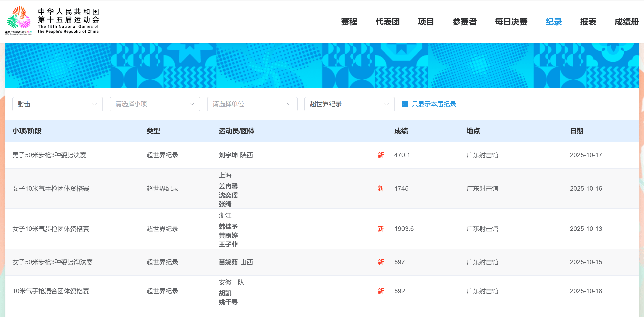Expand the 请选择小项 event dropdown
This screenshot has height=317, width=644.
[x=155, y=104]
